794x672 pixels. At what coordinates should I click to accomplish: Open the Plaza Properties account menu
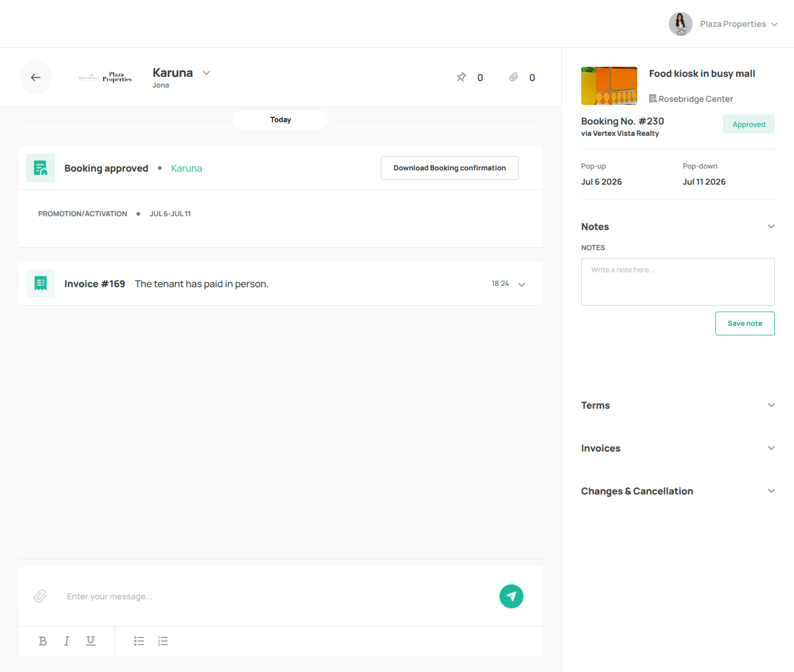click(x=739, y=24)
